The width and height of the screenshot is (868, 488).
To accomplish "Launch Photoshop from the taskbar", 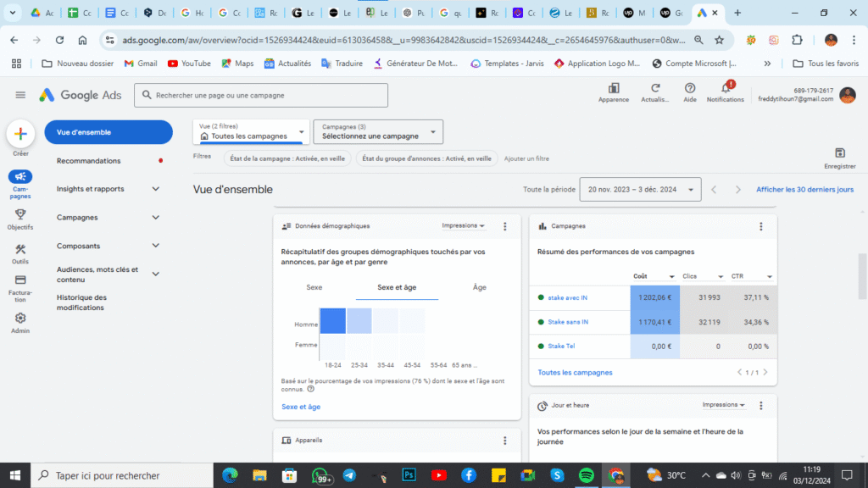I will pyautogui.click(x=409, y=475).
